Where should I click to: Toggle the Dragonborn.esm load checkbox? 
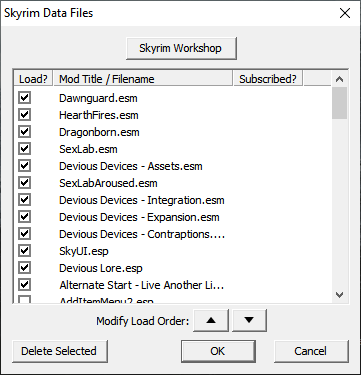[24, 132]
